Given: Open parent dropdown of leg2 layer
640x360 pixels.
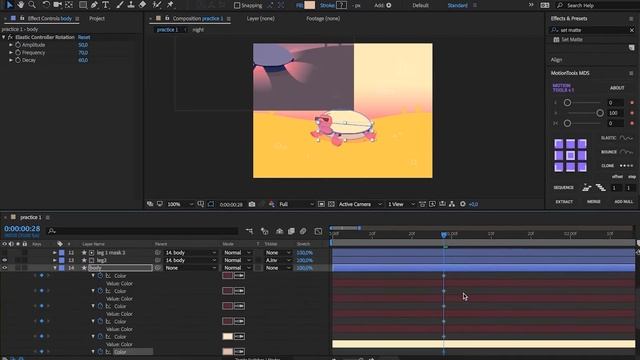Looking at the screenshot, I should point(190,260).
